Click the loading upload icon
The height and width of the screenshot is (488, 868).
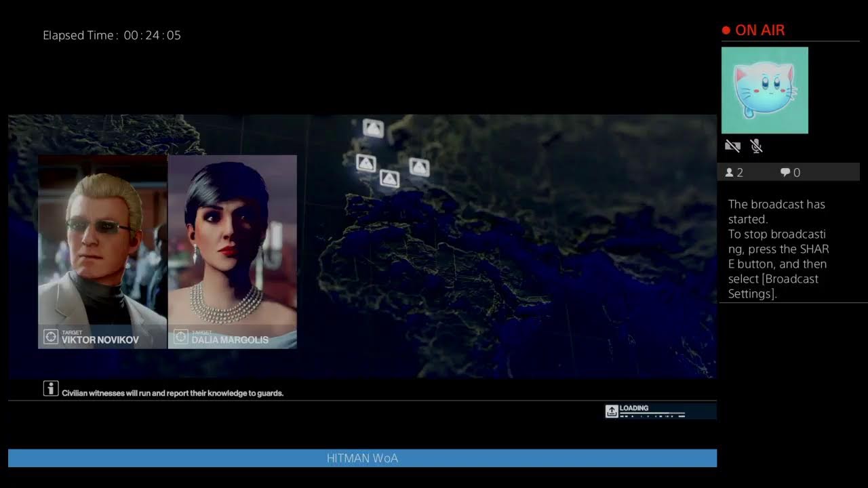tap(612, 411)
